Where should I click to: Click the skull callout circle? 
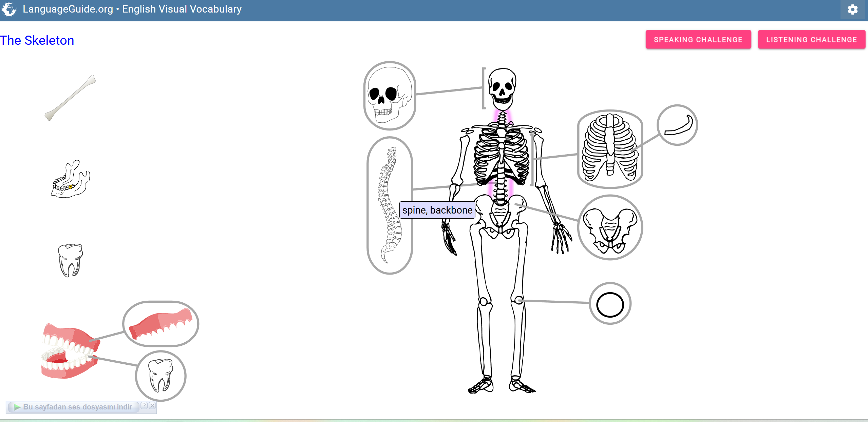coord(390,96)
